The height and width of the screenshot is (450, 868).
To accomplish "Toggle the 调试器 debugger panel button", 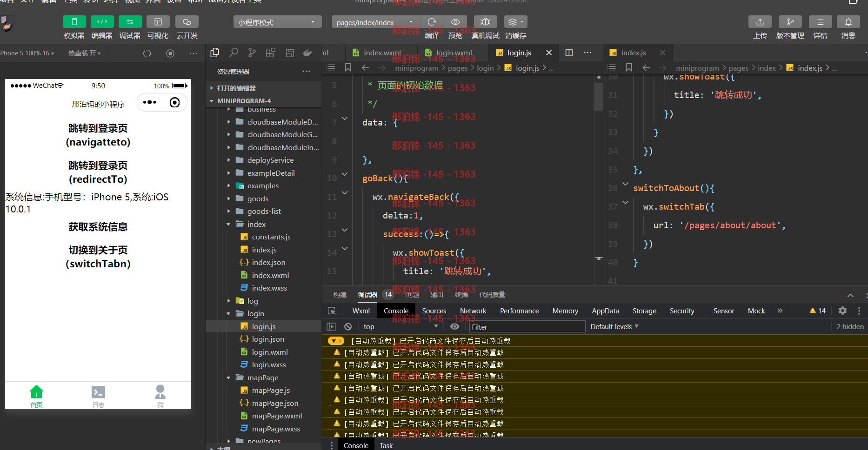I will click(130, 22).
